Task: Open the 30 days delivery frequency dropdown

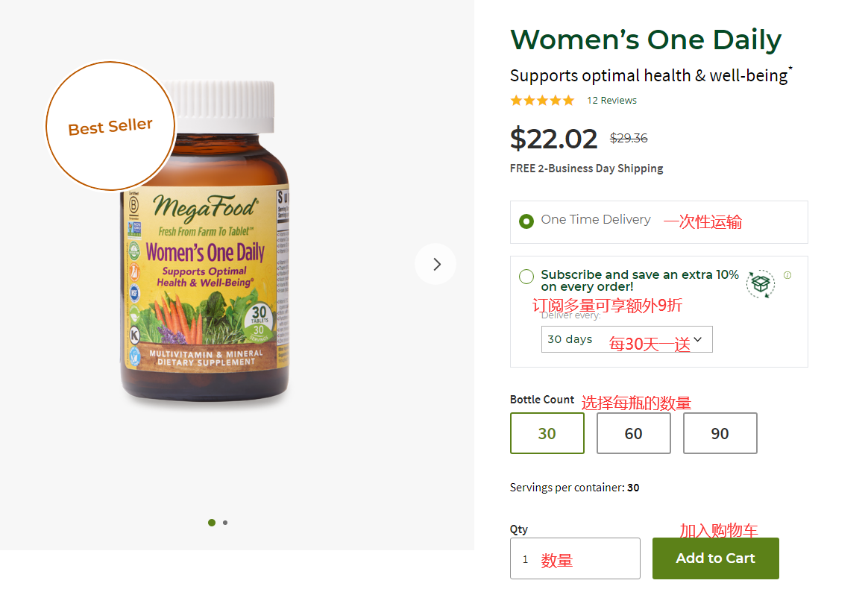Action: pos(626,339)
